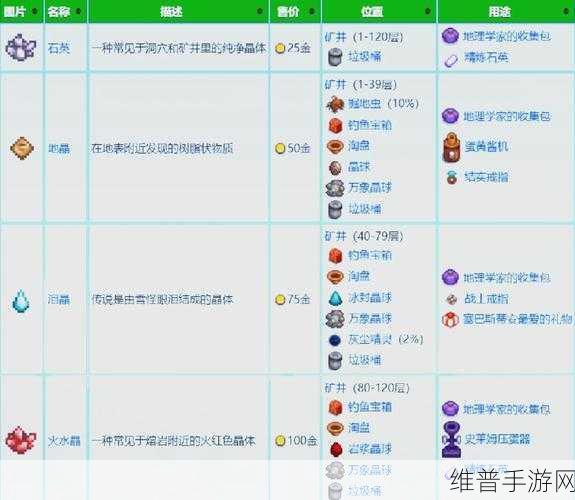Click the trash can icon in 石英 row
Image resolution: width=575 pixels, height=500 pixels.
click(335, 57)
